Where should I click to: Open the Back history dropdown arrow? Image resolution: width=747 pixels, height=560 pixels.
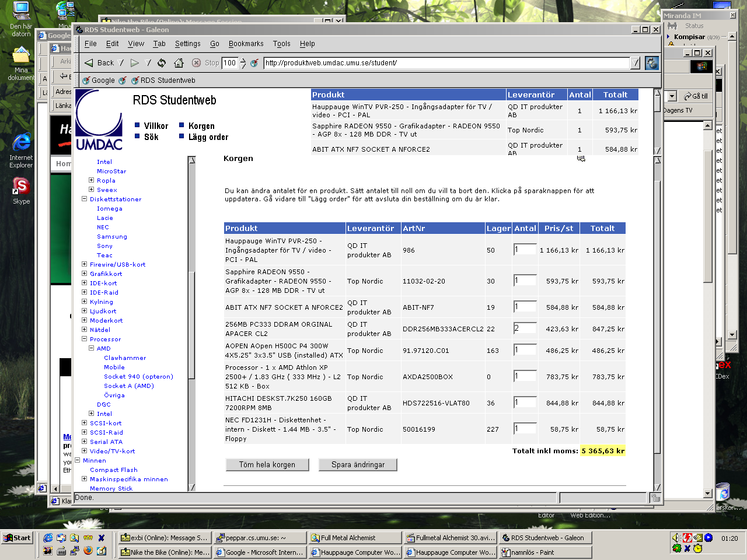pos(121,63)
